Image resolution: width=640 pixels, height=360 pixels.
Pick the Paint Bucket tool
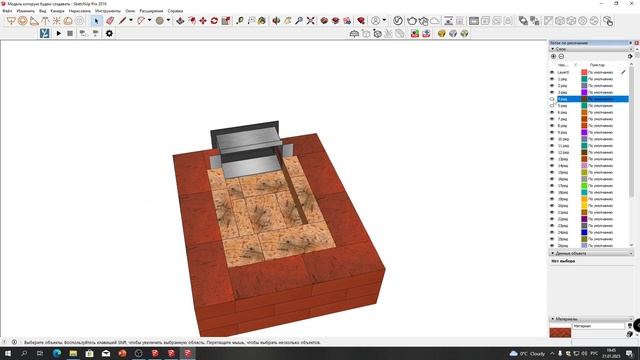pos(262,21)
